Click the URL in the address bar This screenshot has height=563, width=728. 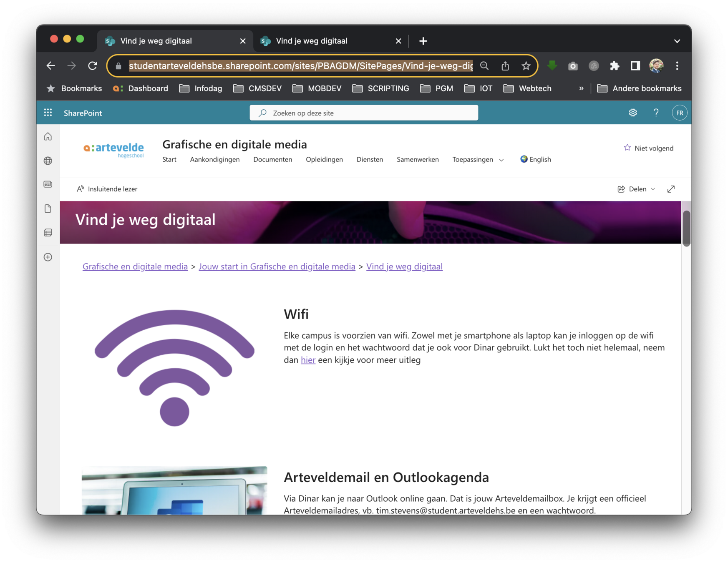click(300, 65)
